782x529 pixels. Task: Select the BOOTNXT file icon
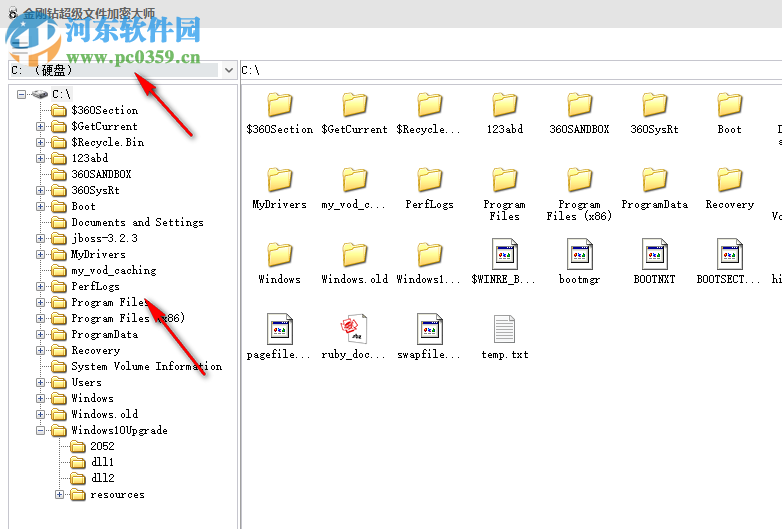click(654, 254)
